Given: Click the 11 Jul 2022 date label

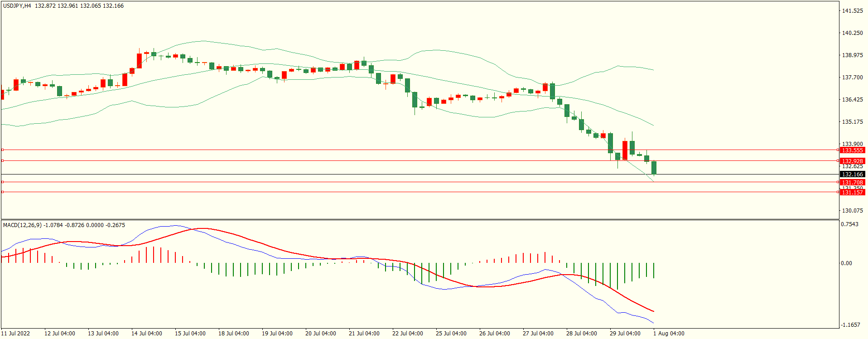Looking at the screenshot, I should click(x=15, y=334).
